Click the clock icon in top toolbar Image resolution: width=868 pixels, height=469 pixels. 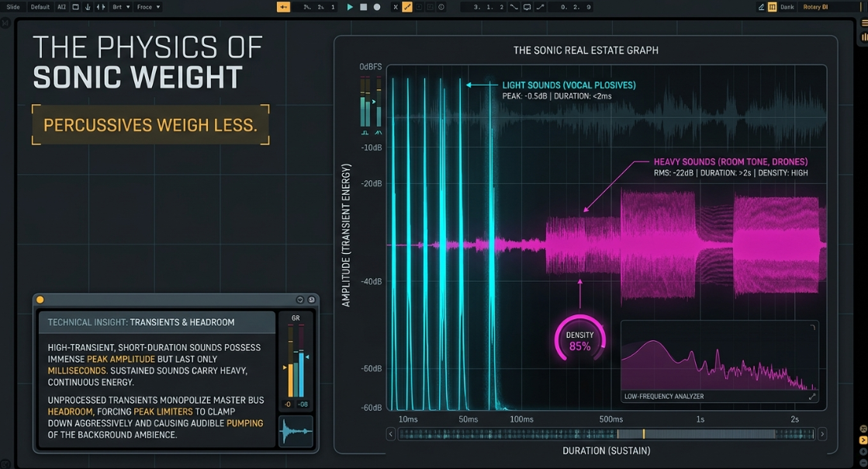click(441, 7)
